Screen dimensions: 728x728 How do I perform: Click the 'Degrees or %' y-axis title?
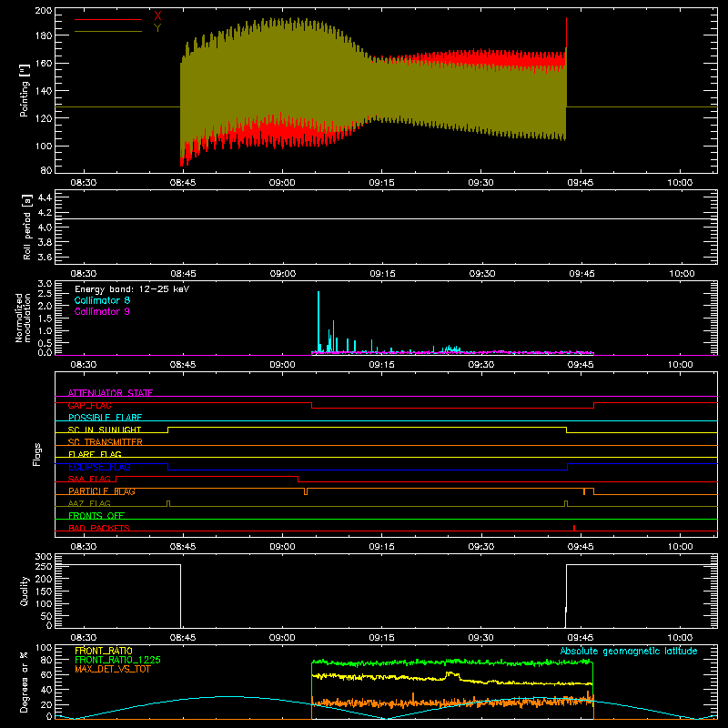[25, 682]
